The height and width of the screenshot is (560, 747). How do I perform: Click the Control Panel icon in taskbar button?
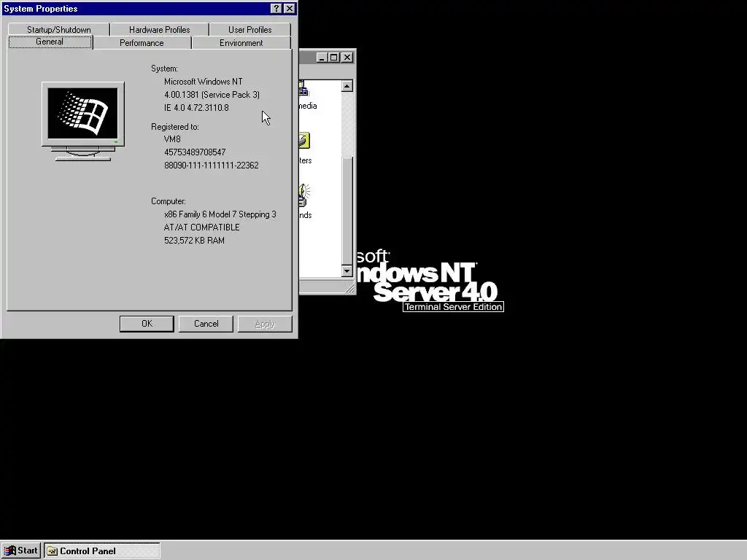(x=52, y=551)
